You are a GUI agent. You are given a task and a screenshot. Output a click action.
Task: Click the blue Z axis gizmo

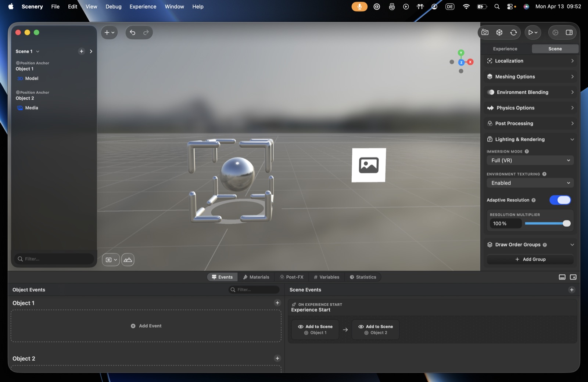[461, 62]
